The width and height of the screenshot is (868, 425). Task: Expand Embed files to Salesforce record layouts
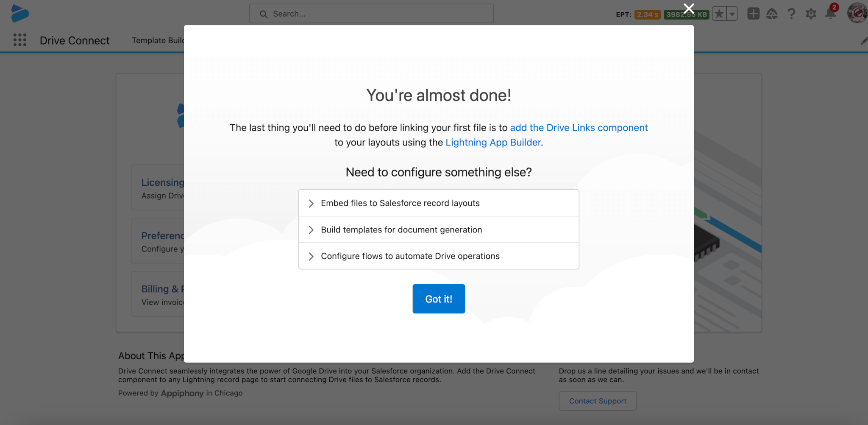point(439,203)
